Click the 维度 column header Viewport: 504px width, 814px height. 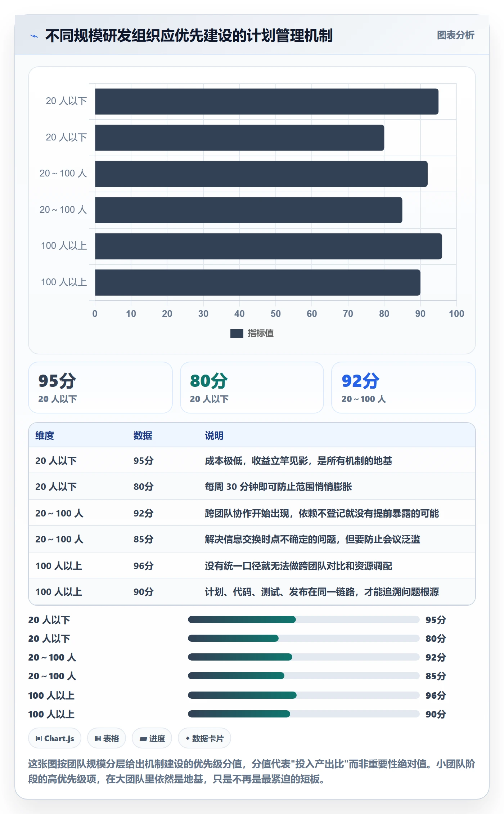pos(45,435)
